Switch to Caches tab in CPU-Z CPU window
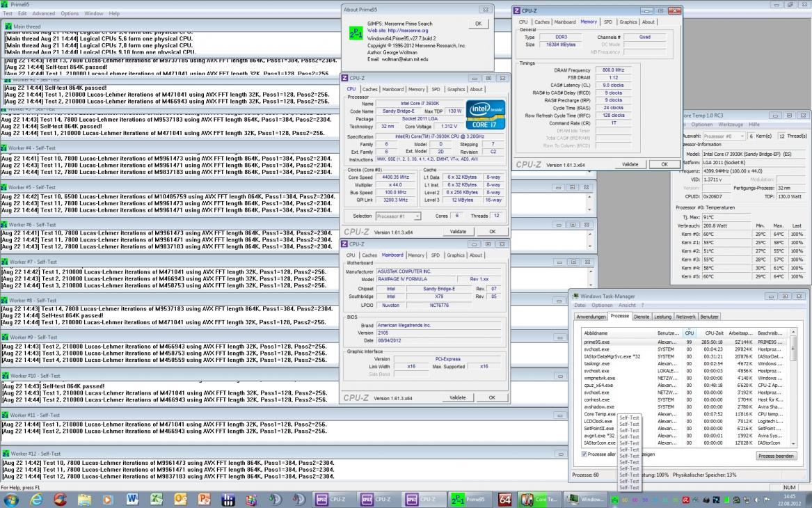This screenshot has height=508, width=812. 369,89
